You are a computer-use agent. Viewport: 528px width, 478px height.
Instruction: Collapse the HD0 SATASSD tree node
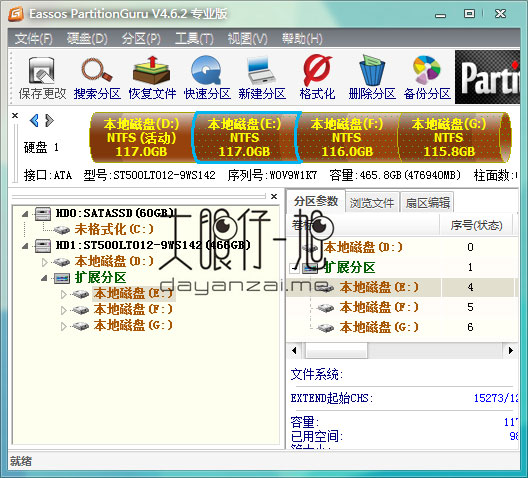[25, 214]
